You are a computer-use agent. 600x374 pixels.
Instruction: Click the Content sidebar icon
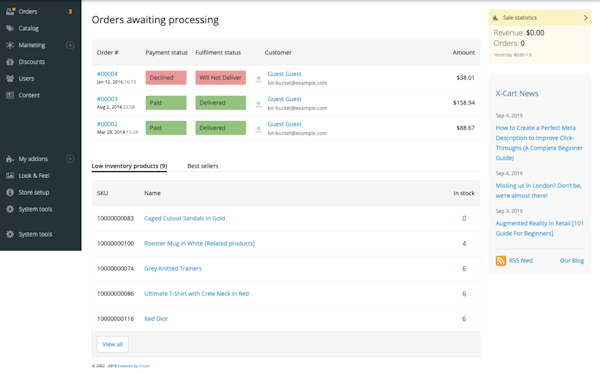(10, 95)
